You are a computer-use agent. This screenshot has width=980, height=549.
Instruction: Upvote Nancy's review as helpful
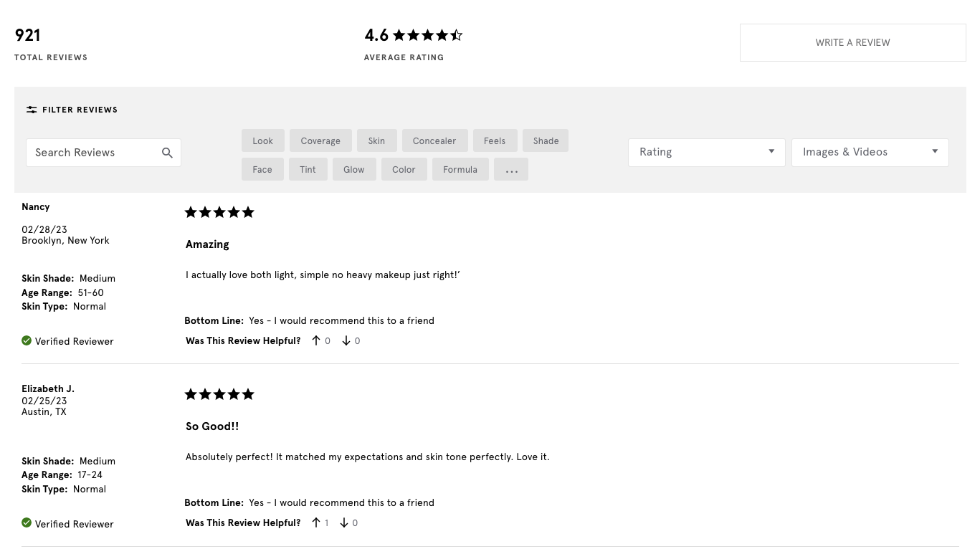[x=316, y=341]
